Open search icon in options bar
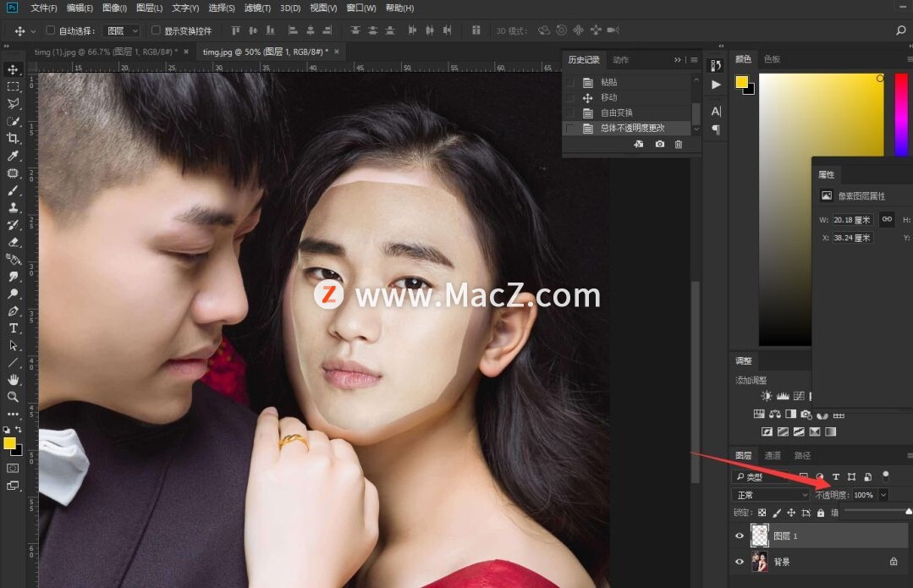This screenshot has width=913, height=588. click(x=900, y=30)
